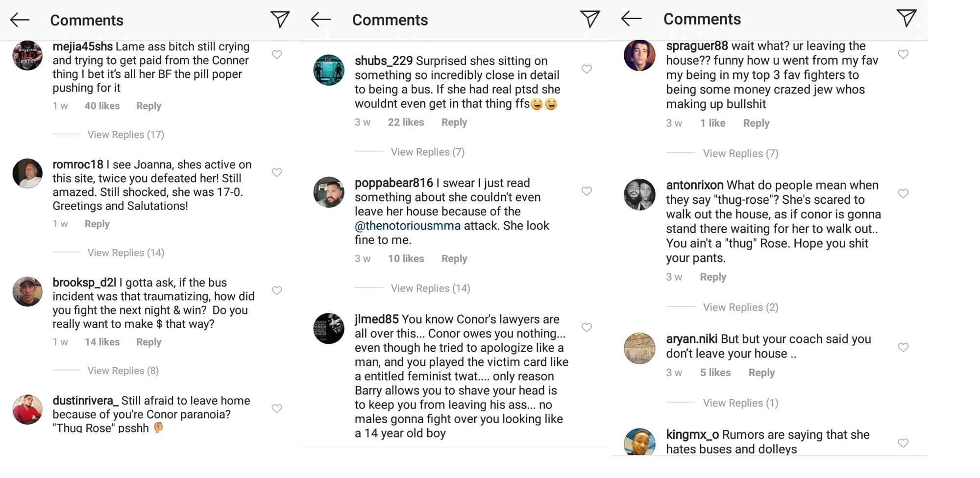Open the shubs_229 profile avatar
This screenshot has height=478, width=980.
tap(329, 70)
